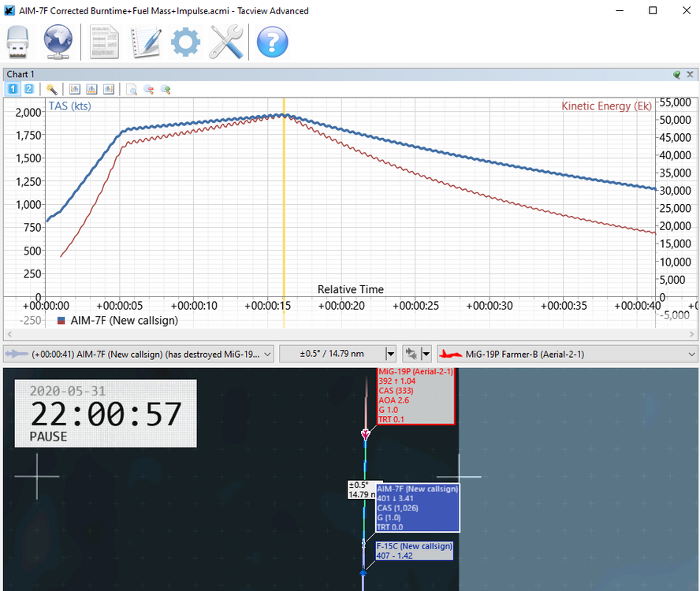Click the MiG-19P (Aerial-2-1) red label box
This screenshot has width=700, height=591.
415,396
